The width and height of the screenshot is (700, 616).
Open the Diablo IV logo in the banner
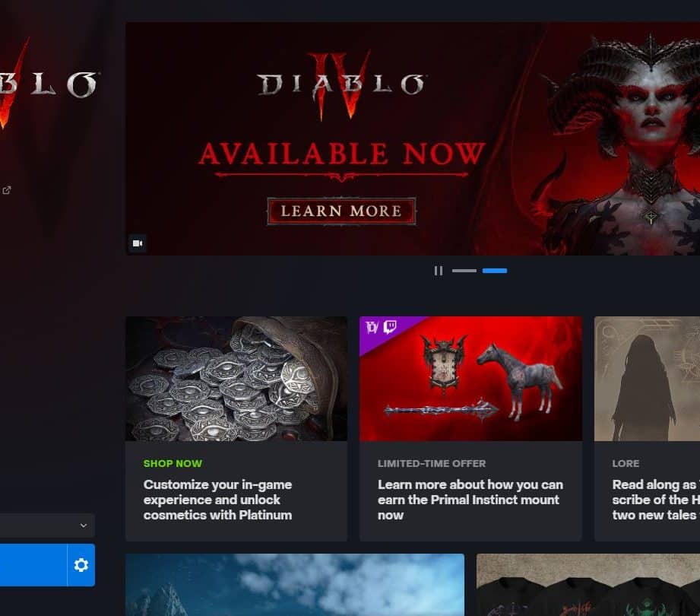click(341, 85)
